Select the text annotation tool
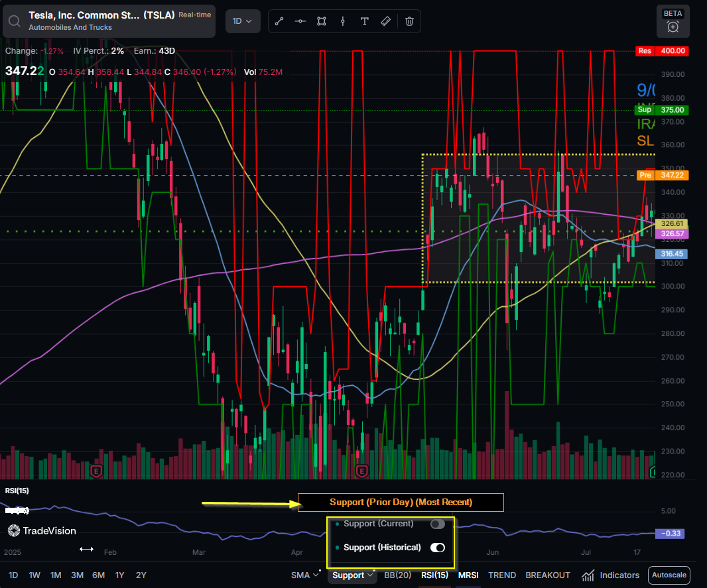 tap(364, 21)
